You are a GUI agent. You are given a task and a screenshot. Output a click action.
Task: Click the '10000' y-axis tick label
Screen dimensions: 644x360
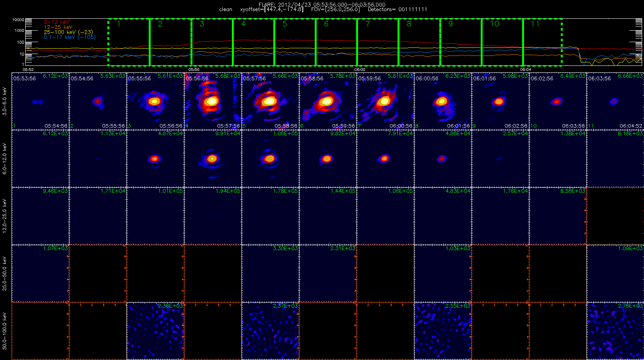pyautogui.click(x=18, y=20)
